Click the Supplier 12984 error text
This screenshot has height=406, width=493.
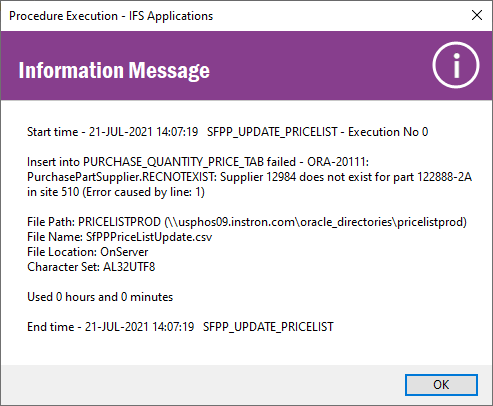(x=258, y=177)
